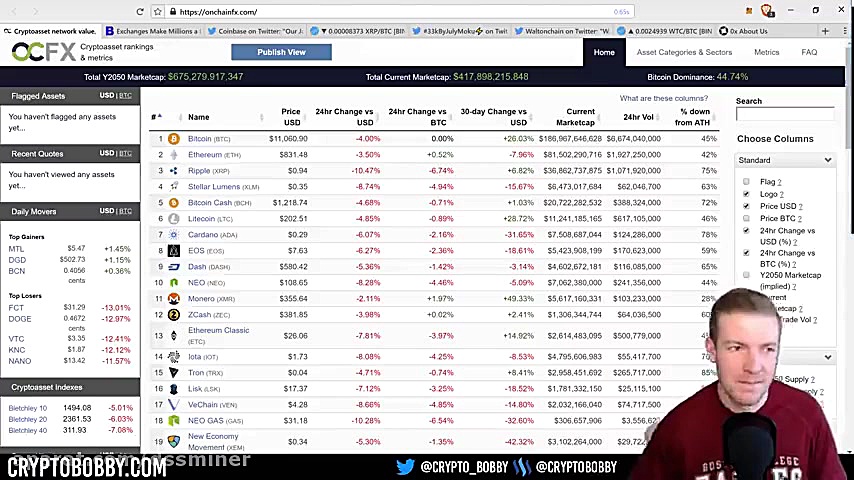This screenshot has width=854, height=480.
Task: Click the Publish View button
Action: pos(281,52)
